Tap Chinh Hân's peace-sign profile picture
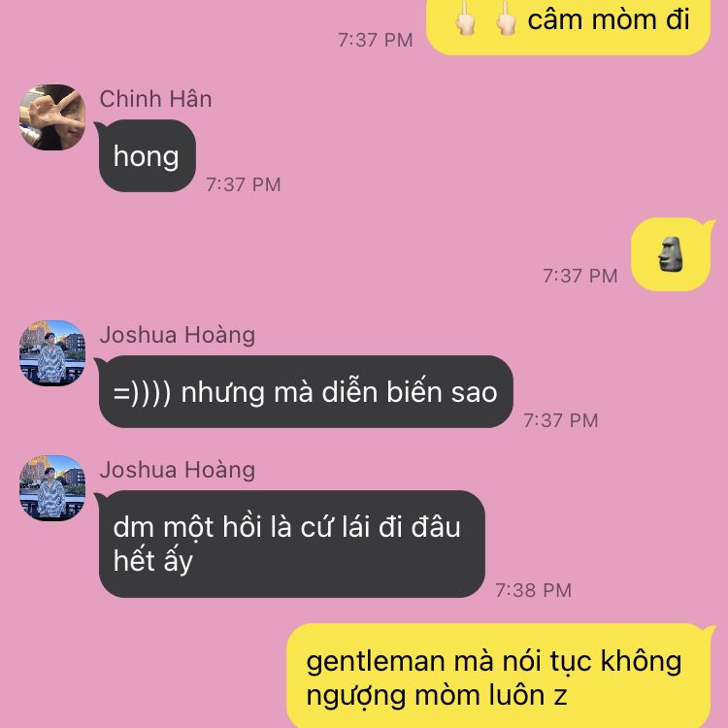 tap(52, 117)
